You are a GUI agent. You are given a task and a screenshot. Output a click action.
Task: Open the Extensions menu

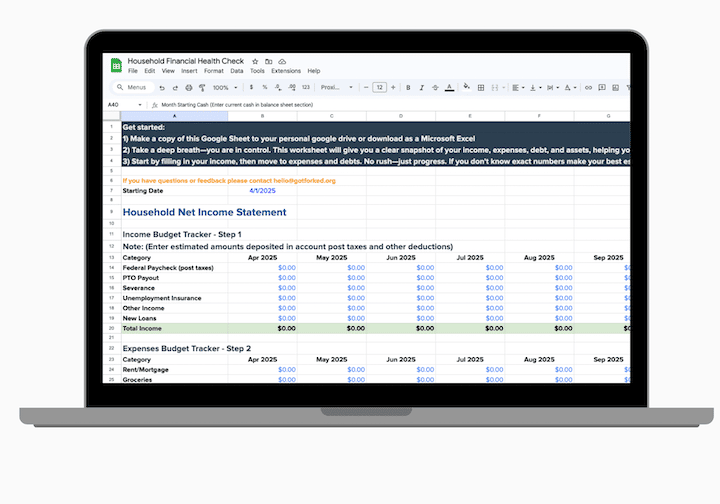tap(286, 71)
